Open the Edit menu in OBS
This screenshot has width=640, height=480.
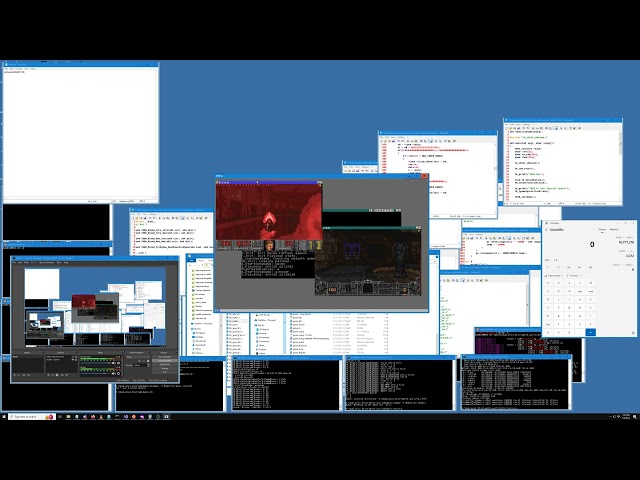tap(20, 262)
